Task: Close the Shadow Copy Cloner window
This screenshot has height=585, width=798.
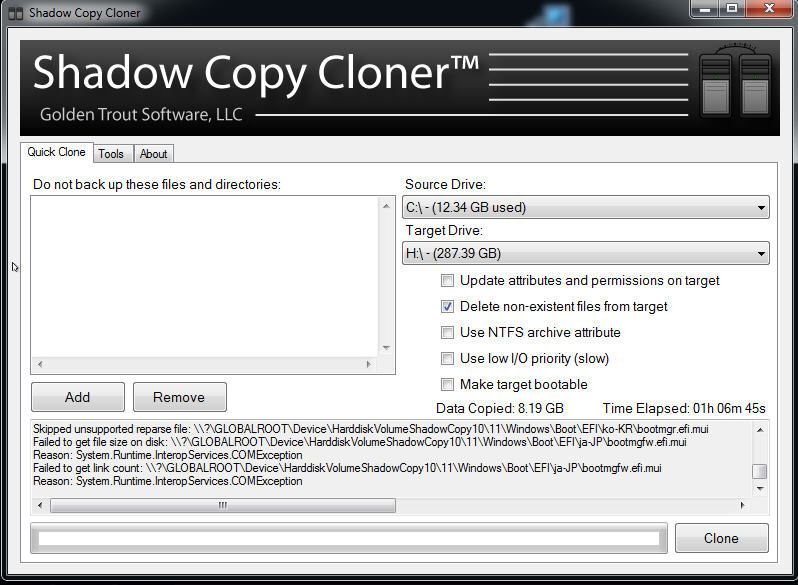Action: pos(770,9)
